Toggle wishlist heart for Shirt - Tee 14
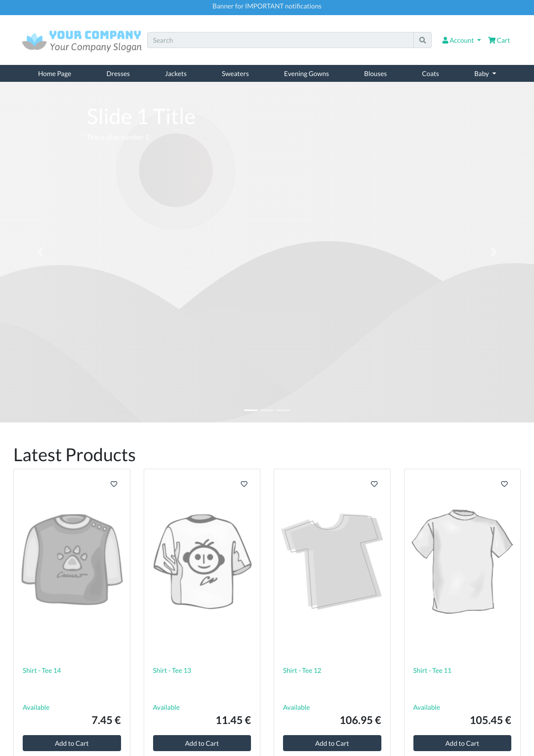This screenshot has height=756, width=534. [114, 484]
